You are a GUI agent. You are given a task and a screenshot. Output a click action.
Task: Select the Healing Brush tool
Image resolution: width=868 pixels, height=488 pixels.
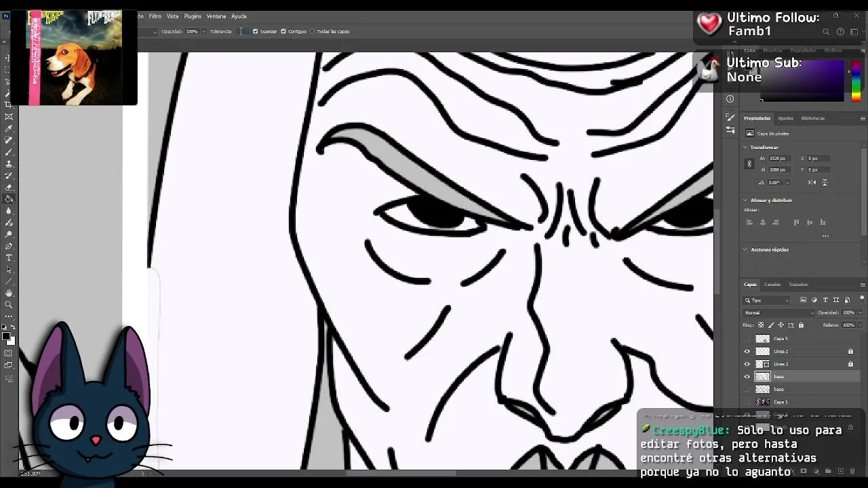(x=9, y=140)
